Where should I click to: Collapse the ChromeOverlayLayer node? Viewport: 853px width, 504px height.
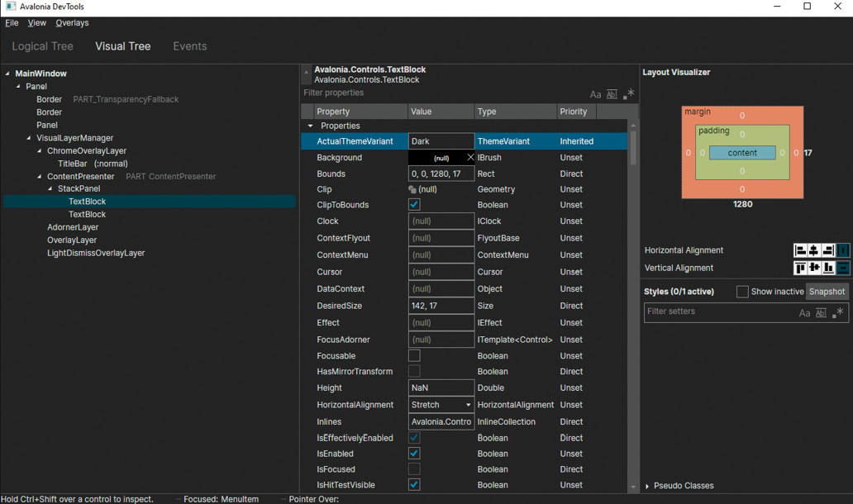tap(40, 151)
